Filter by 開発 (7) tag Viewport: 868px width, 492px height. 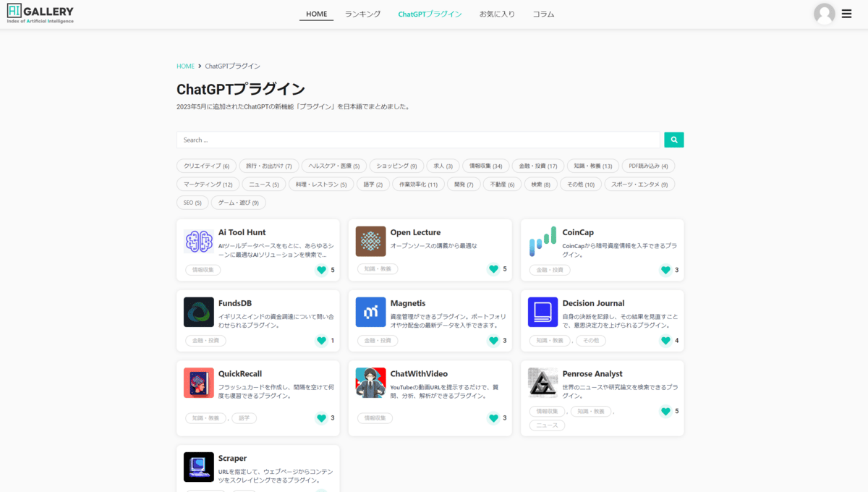pyautogui.click(x=464, y=184)
